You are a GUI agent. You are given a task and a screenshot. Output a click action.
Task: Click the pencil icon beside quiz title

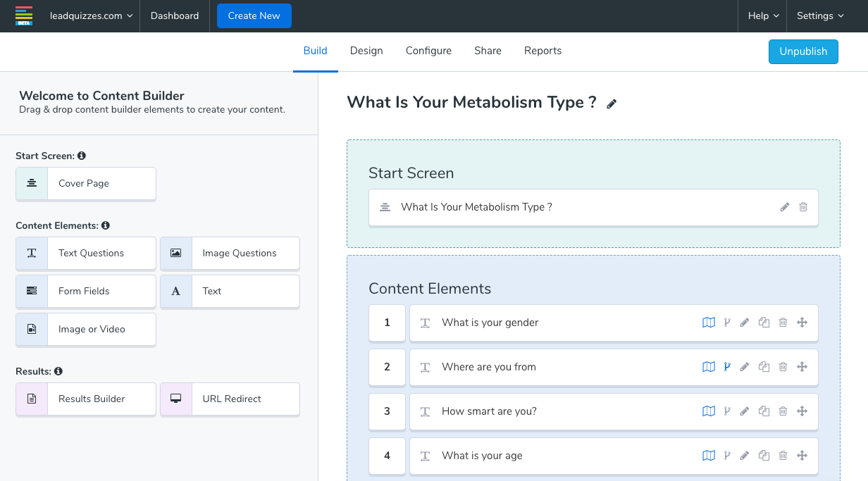click(x=612, y=104)
